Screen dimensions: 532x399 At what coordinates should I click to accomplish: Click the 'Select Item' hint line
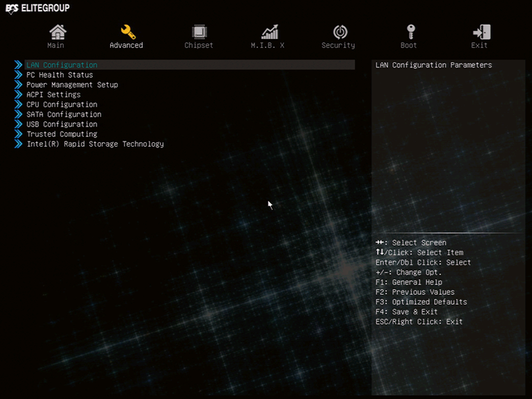pyautogui.click(x=419, y=252)
